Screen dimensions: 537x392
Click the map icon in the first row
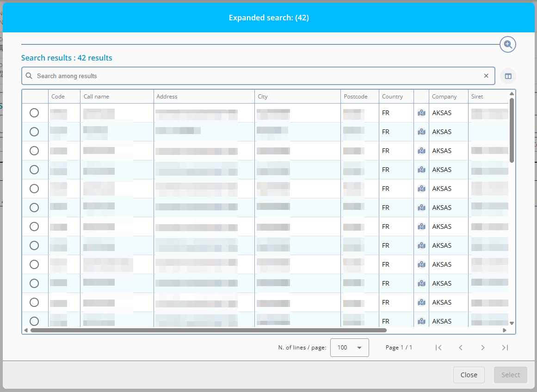pyautogui.click(x=421, y=113)
